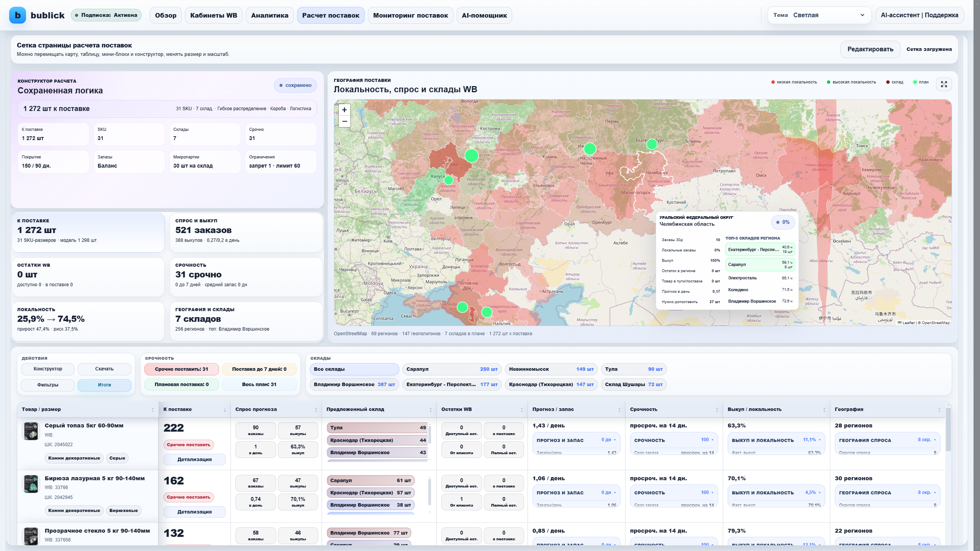Expand ГЕОГРАФИЯ СПРОСА for Бирюза лазурная
980x551 pixels.
click(x=887, y=493)
